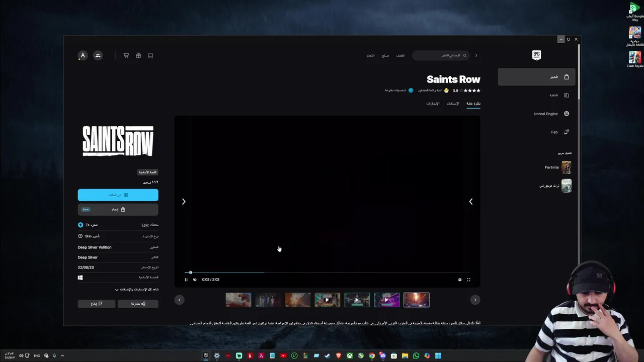
Task: Click the refund type help icon
Action: click(x=80, y=236)
